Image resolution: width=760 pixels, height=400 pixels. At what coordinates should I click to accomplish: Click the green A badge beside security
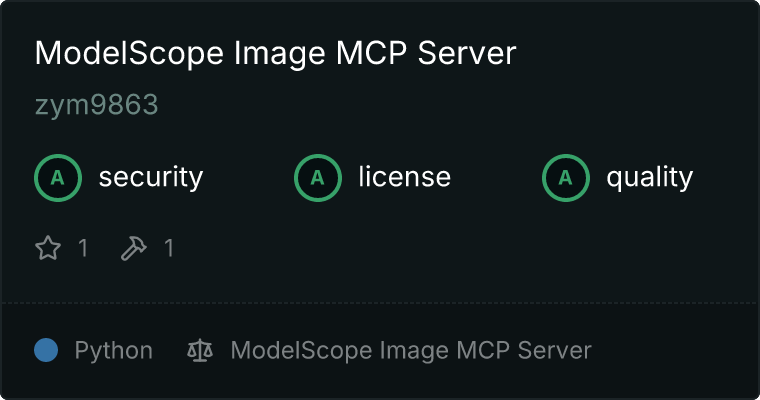pos(58,178)
